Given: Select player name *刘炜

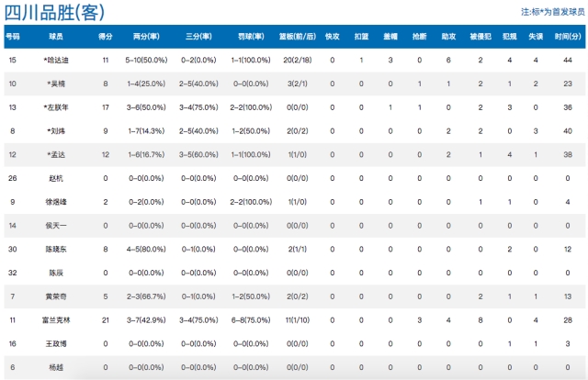Looking at the screenshot, I should coord(56,131).
